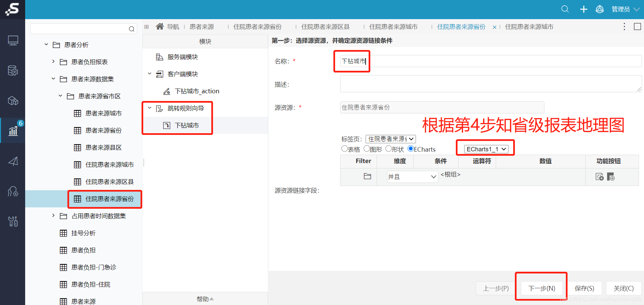Open the 并且 condition dropdown
Image resolution: width=644 pixels, height=305 pixels.
click(x=412, y=176)
